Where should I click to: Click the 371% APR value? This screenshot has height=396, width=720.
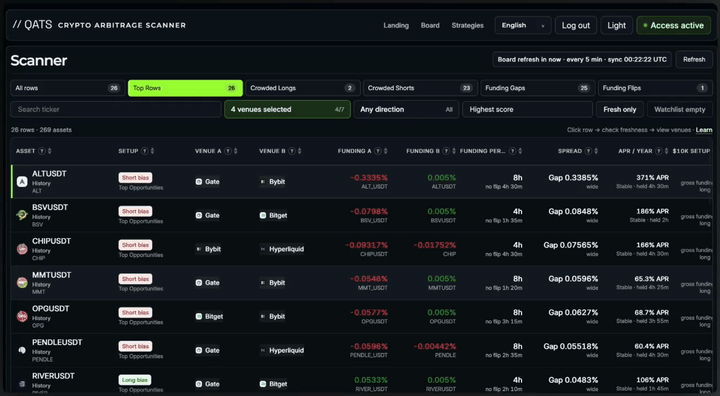tap(652, 178)
